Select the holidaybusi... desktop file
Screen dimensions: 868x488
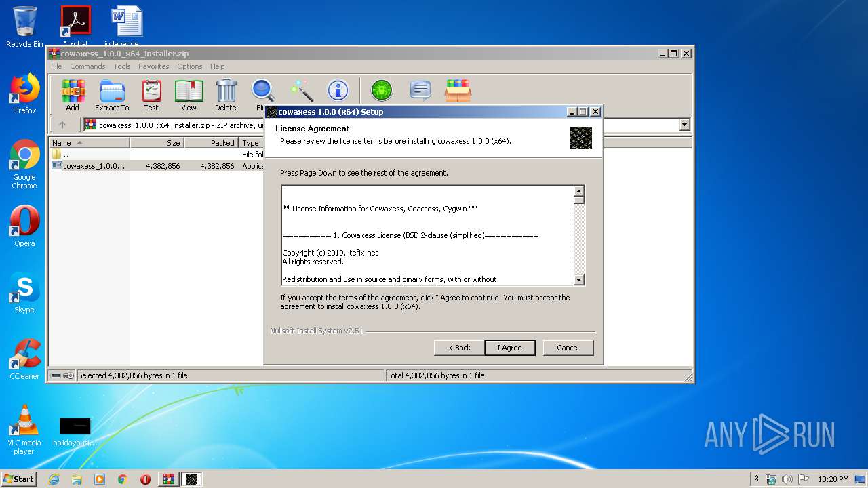pyautogui.click(x=75, y=432)
